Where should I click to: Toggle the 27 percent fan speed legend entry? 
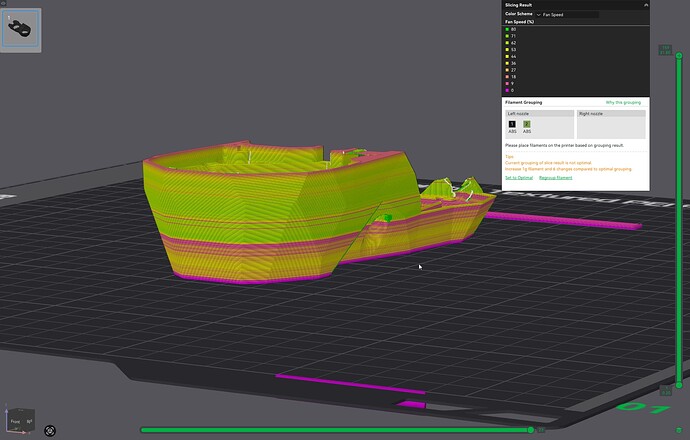coord(510,70)
